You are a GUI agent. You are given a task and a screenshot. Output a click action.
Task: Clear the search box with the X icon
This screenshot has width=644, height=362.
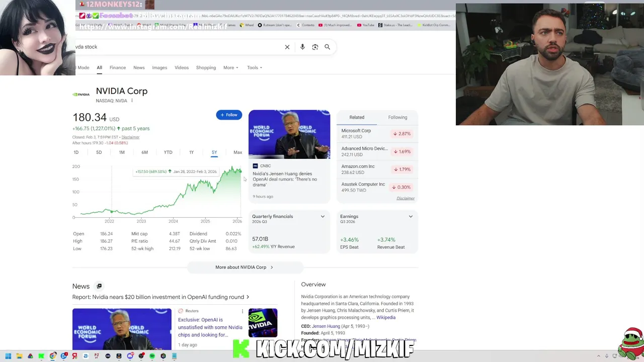287,47
